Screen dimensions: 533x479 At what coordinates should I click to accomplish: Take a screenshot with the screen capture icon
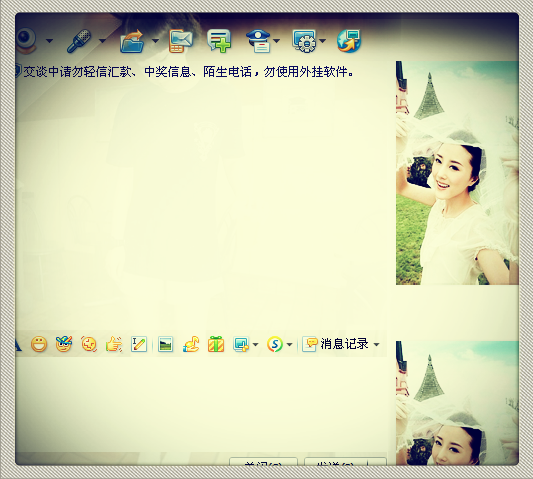[x=241, y=344]
